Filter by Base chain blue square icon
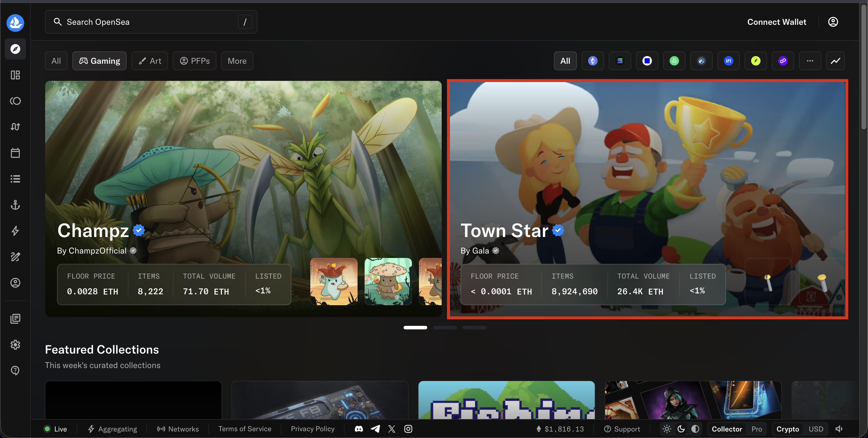This screenshot has width=868, height=438. click(x=647, y=61)
